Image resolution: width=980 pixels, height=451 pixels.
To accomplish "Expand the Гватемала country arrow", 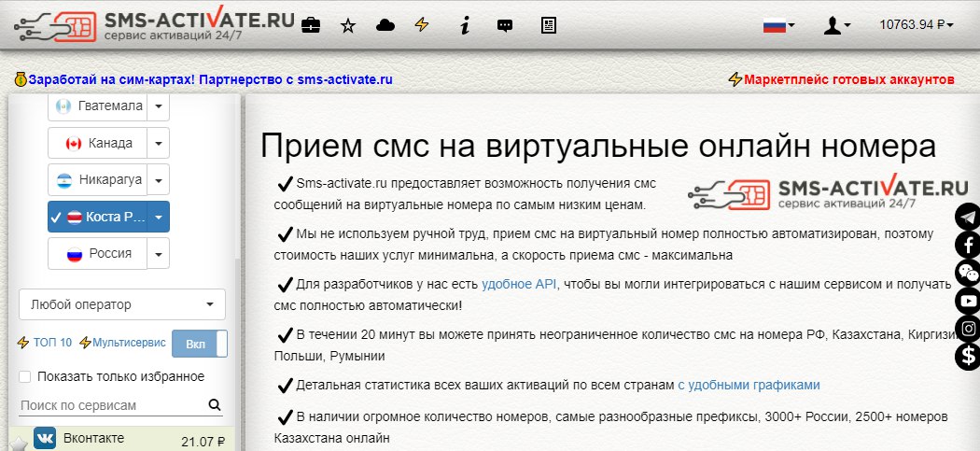I will (x=158, y=106).
